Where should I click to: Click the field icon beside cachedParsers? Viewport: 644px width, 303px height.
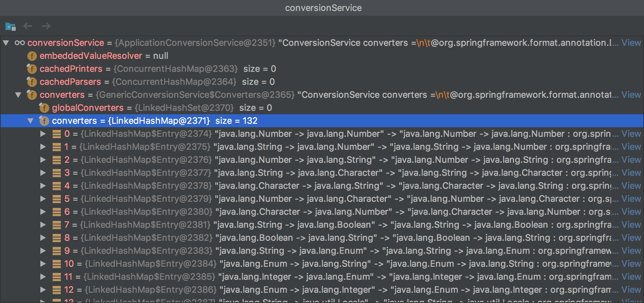(32, 82)
